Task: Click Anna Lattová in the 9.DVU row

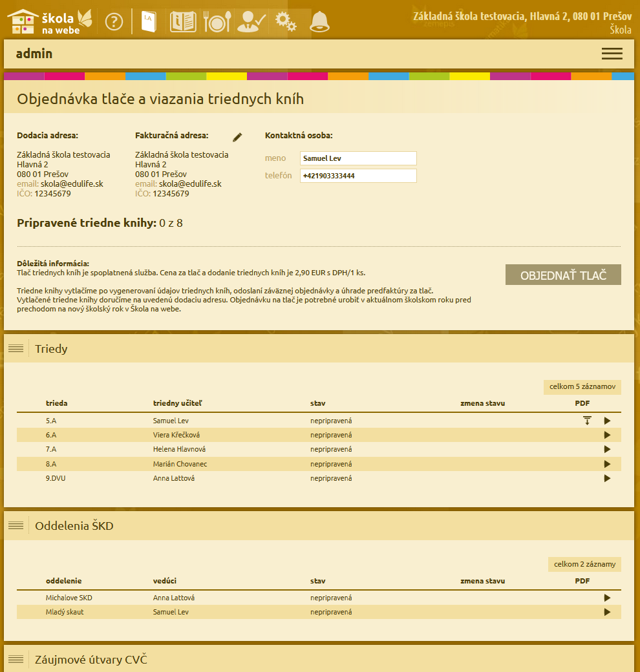Action: tap(174, 478)
